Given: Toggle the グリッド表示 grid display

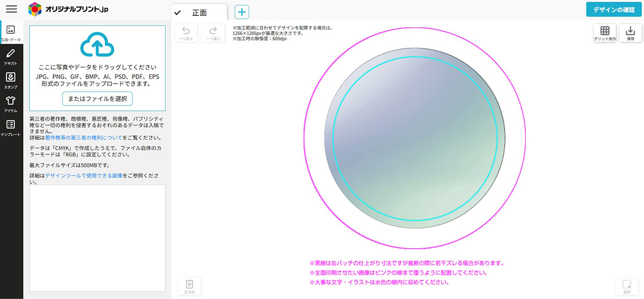Looking at the screenshot, I should (605, 34).
